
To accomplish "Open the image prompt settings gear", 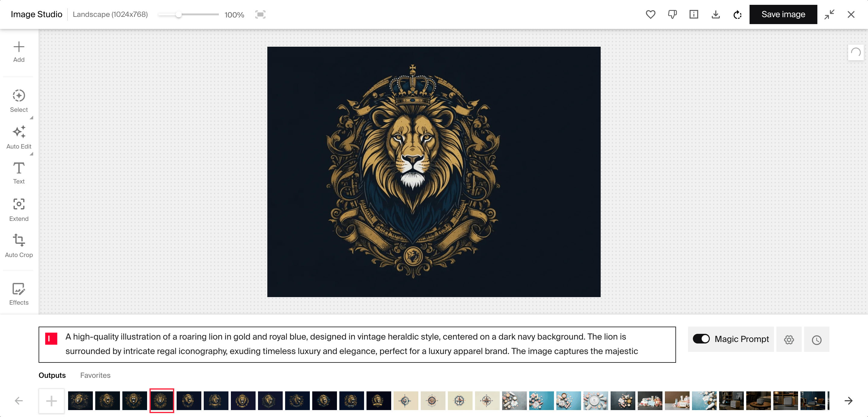I will click(789, 340).
